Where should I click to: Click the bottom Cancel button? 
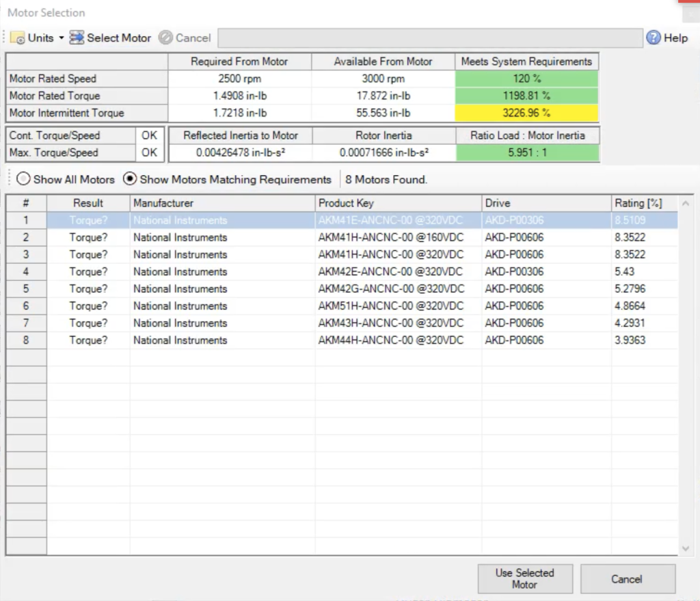pyautogui.click(x=627, y=578)
